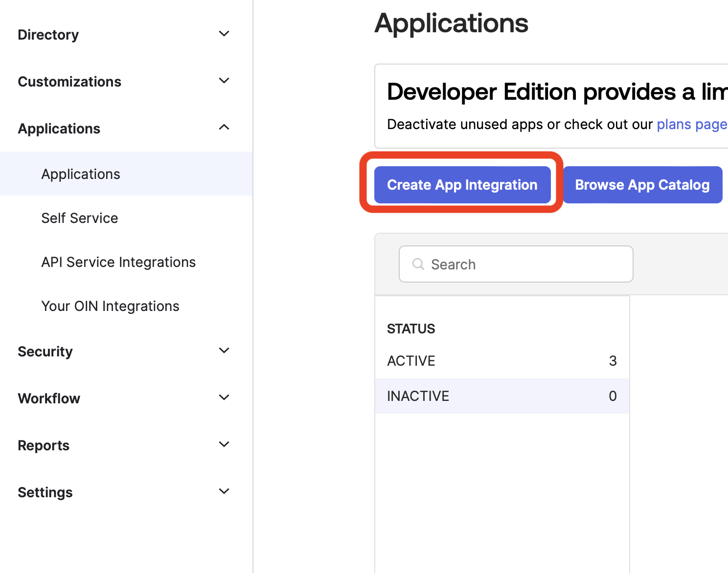
Task: Click the Browse App Catalog button
Action: tap(642, 185)
